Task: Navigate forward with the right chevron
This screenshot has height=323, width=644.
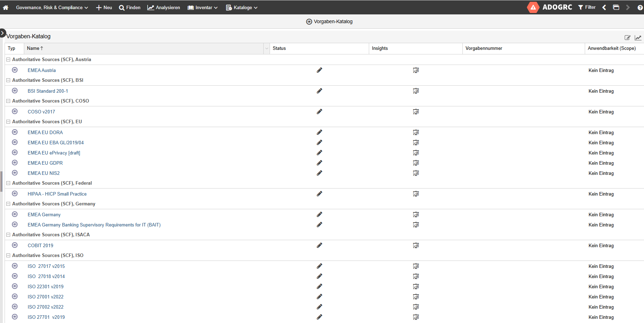Action: point(628,7)
